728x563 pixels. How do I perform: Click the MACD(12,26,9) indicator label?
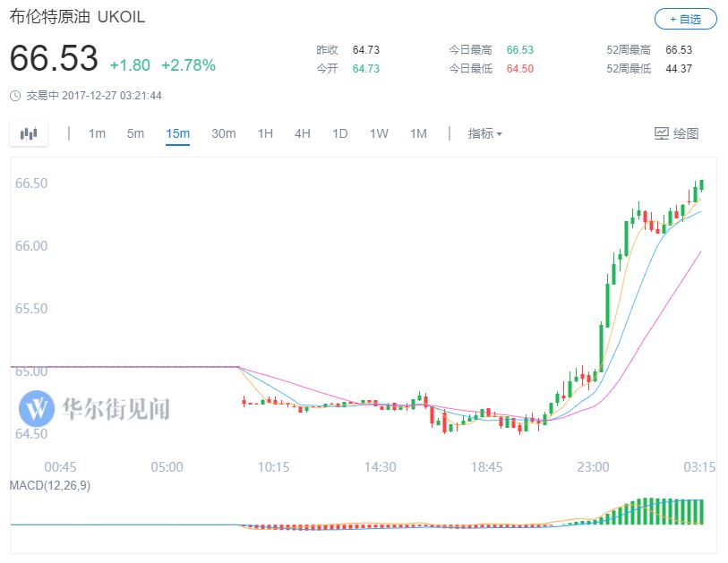[x=50, y=485]
